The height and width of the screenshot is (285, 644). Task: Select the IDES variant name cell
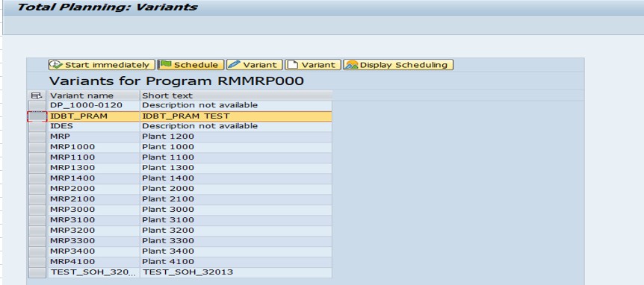(x=94, y=126)
